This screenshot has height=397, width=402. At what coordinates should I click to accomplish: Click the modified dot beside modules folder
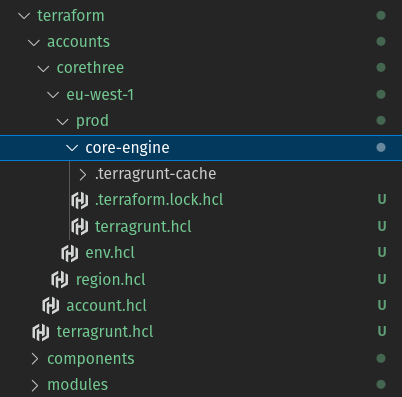pyautogui.click(x=381, y=384)
